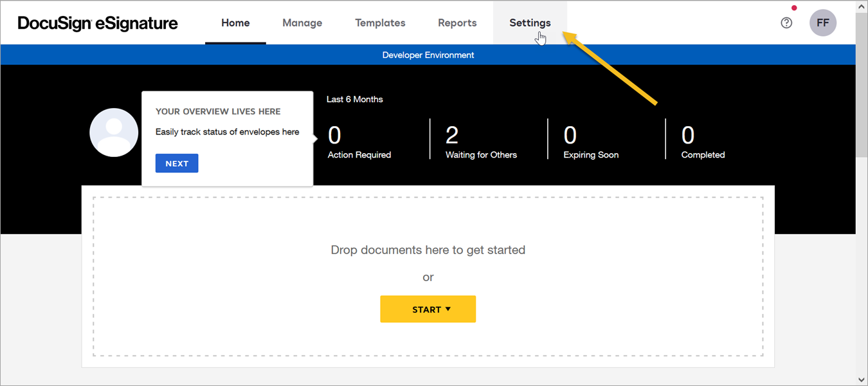Click the profile picture placeholder
Image resolution: width=868 pixels, height=386 pixels.
coord(114,133)
